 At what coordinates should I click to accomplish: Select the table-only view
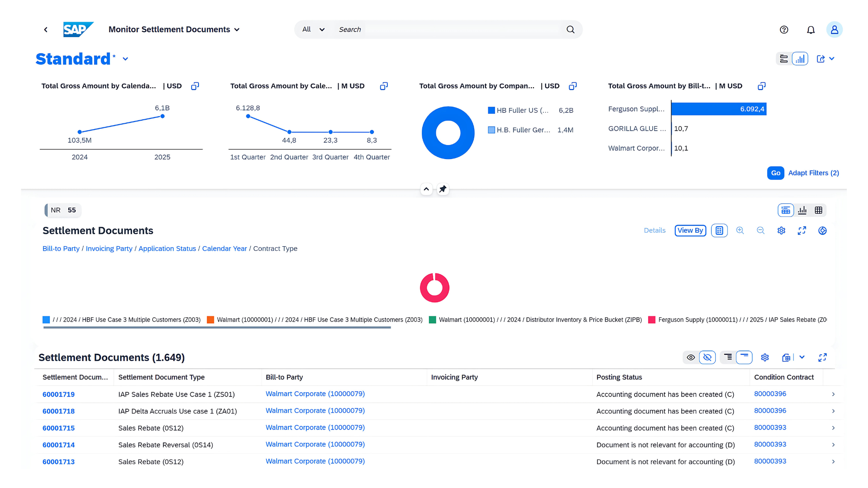click(x=818, y=210)
